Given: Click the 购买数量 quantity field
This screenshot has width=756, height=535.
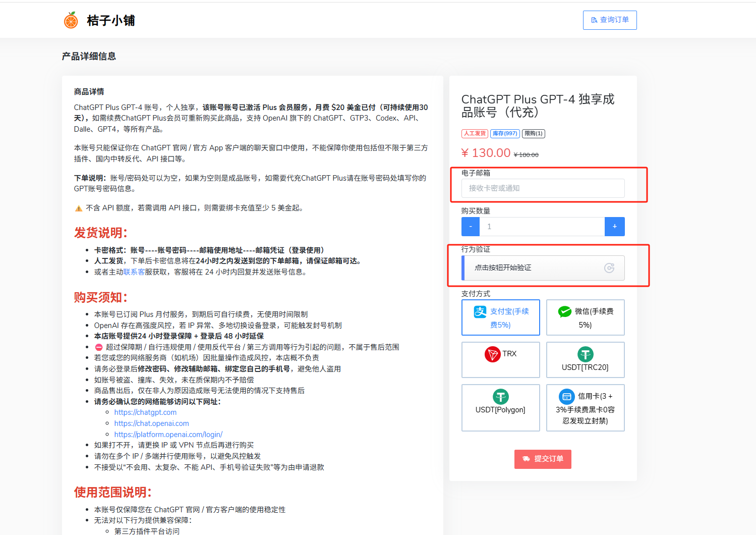Looking at the screenshot, I should point(542,227).
